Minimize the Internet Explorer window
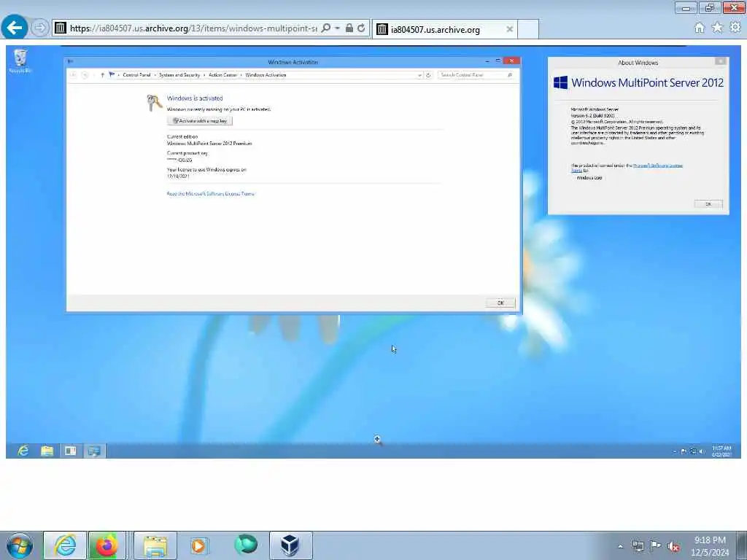 click(686, 8)
